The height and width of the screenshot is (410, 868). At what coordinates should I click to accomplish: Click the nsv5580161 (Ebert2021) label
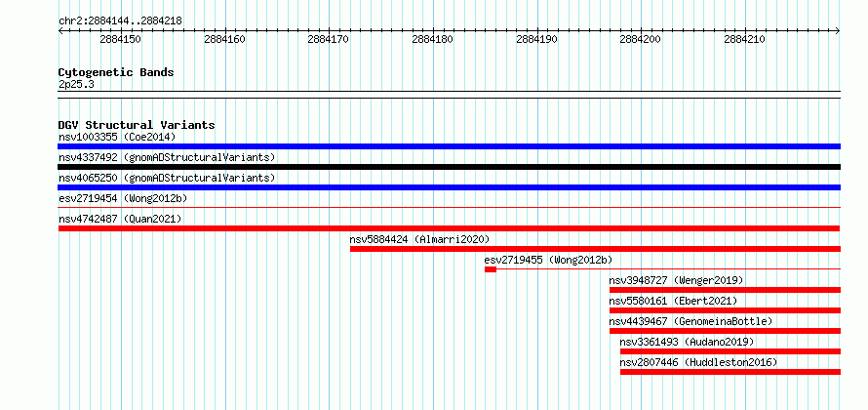(673, 301)
